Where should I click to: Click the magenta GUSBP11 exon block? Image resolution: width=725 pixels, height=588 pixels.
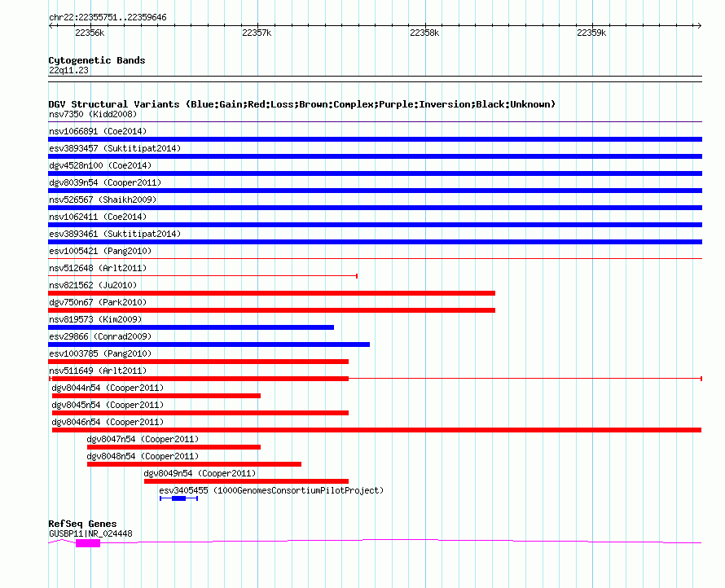tap(88, 543)
